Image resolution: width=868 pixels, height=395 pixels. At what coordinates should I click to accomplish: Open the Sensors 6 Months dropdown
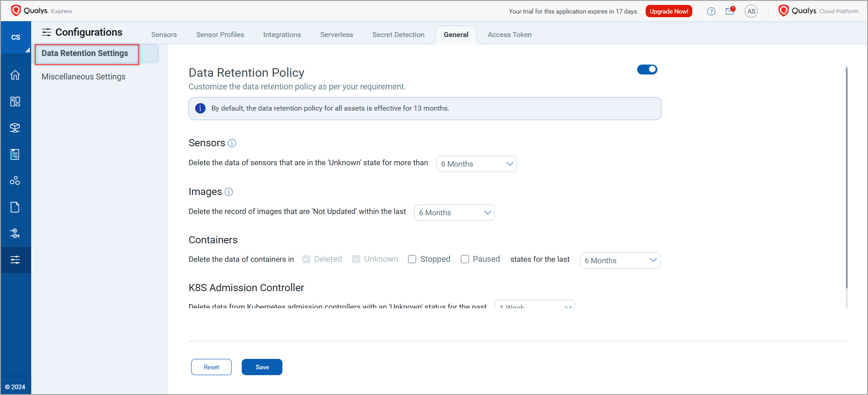tap(477, 164)
